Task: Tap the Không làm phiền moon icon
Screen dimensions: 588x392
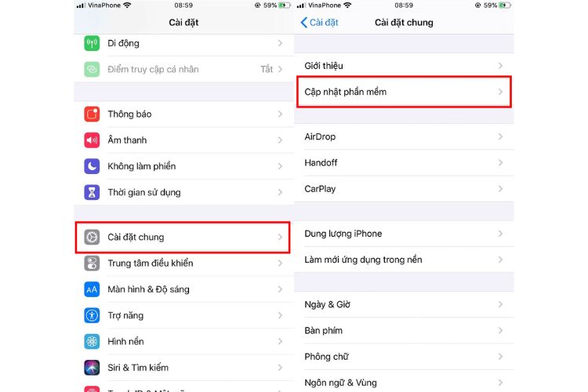Action: [92, 166]
